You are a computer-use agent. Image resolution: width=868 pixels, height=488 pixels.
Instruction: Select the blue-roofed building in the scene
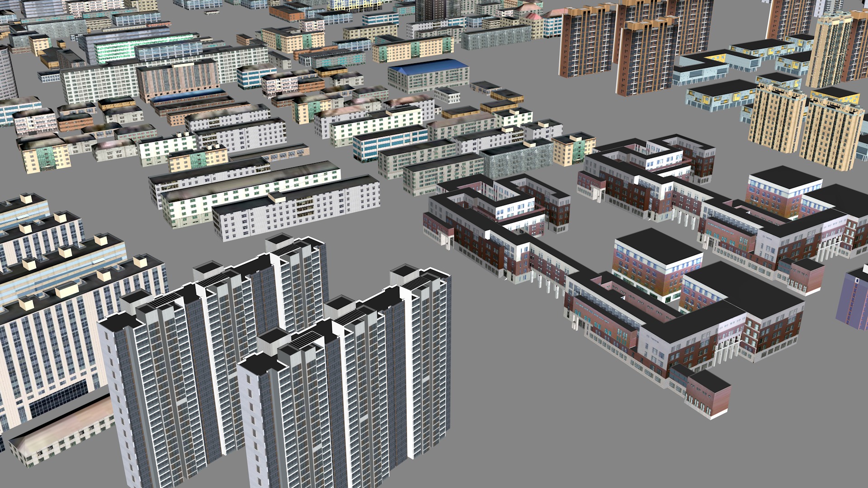428,75
